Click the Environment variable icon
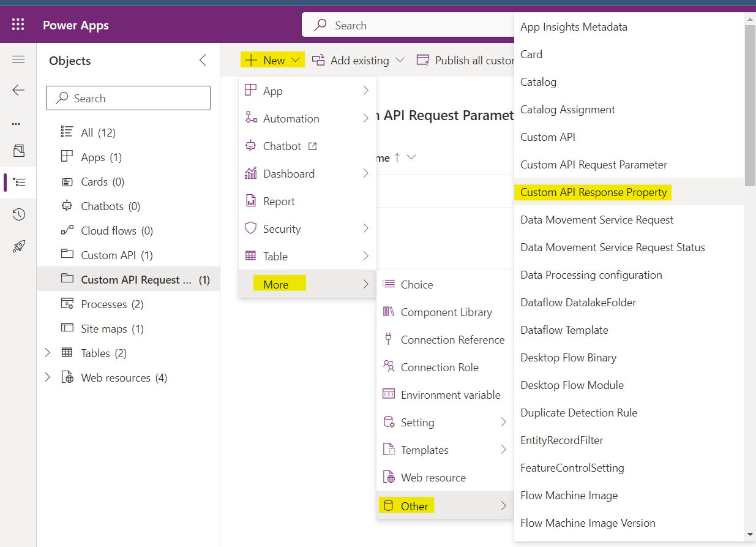This screenshot has width=756, height=547. click(x=388, y=394)
